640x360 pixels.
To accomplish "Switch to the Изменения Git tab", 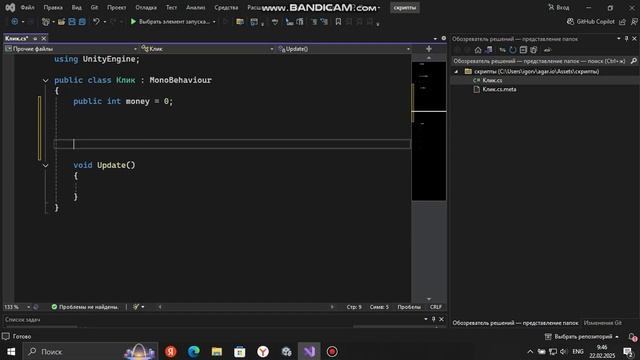I will [602, 323].
